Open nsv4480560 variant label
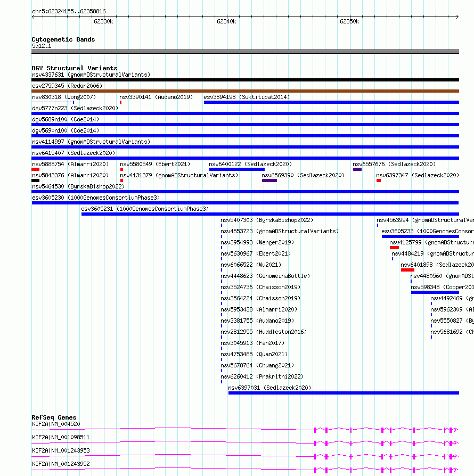 442,276
